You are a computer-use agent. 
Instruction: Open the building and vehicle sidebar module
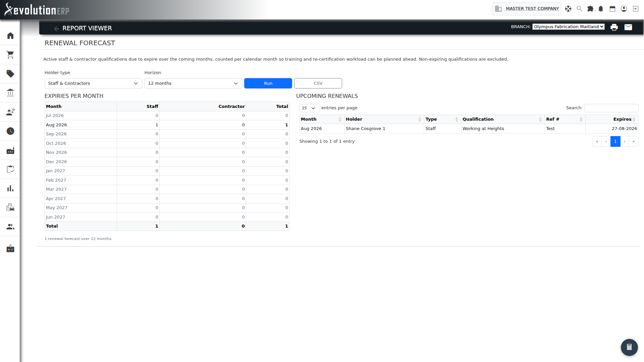(x=10, y=207)
